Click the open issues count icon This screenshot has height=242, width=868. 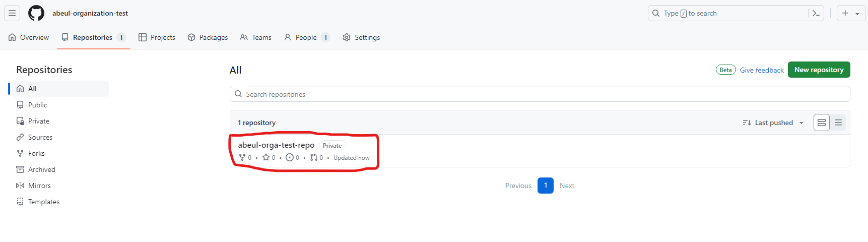290,157
